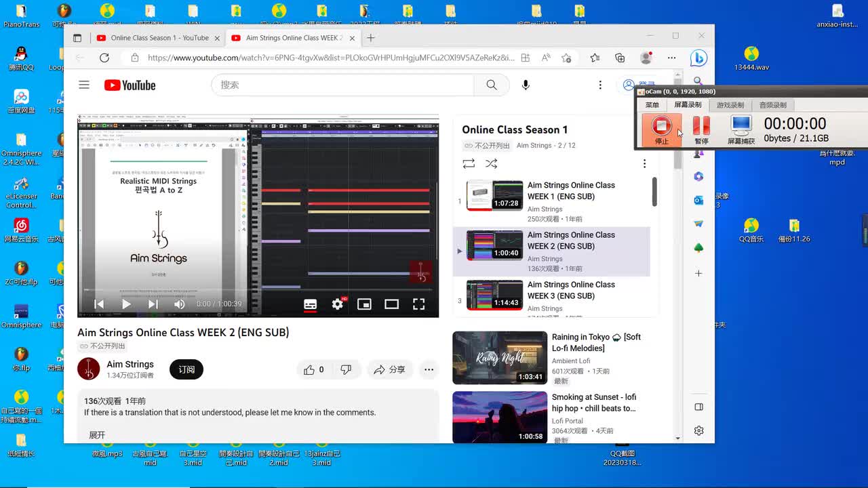The height and width of the screenshot is (488, 868).
Task: Start voice search with microphone icon
Action: (526, 85)
